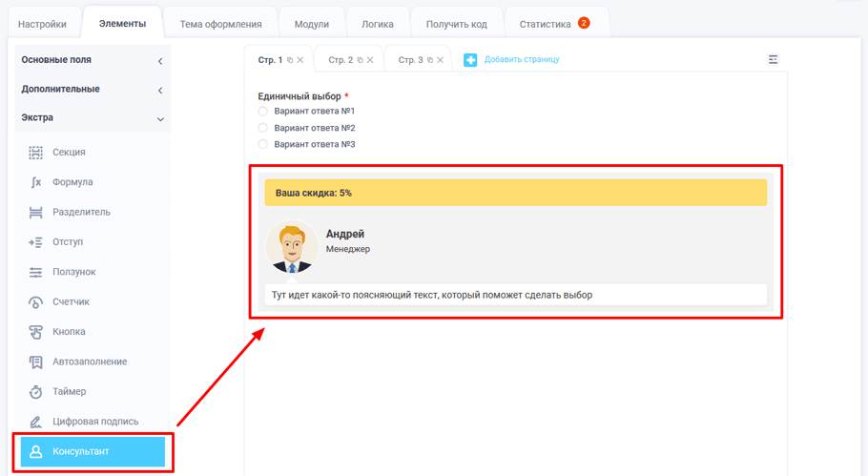Pick the Таймер timer icon
This screenshot has width=868, height=476.
pyautogui.click(x=36, y=392)
